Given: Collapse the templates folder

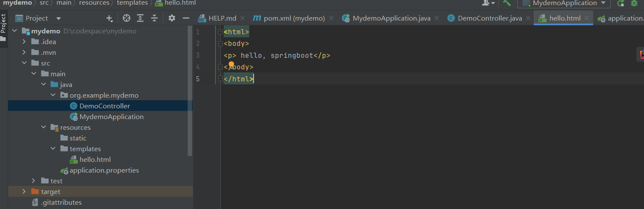Looking at the screenshot, I should click(53, 149).
